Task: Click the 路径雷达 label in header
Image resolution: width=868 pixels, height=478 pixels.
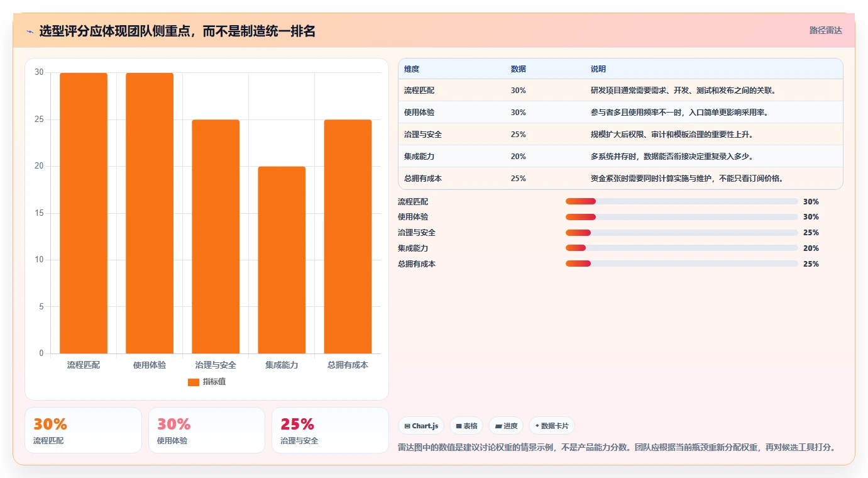Action: tap(825, 30)
